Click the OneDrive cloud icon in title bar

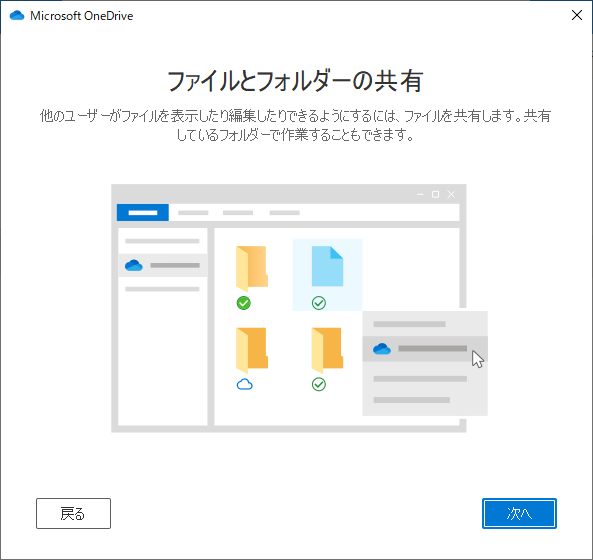17,16
